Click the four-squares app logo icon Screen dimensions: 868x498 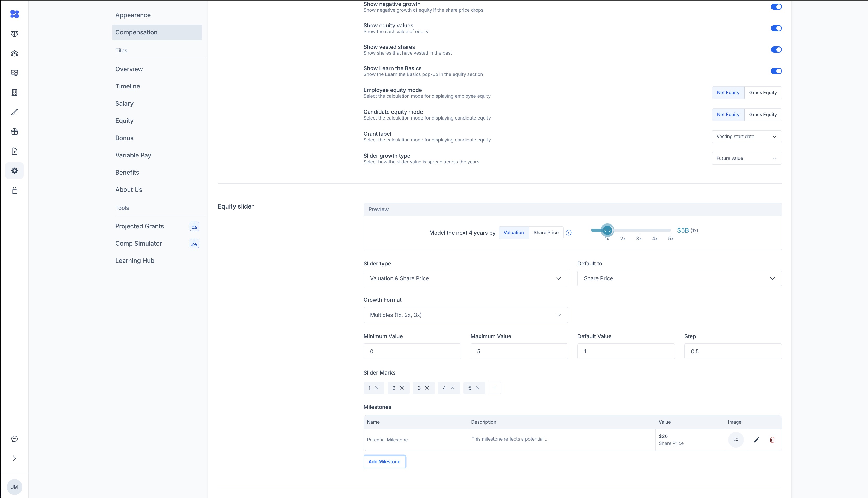tap(14, 14)
